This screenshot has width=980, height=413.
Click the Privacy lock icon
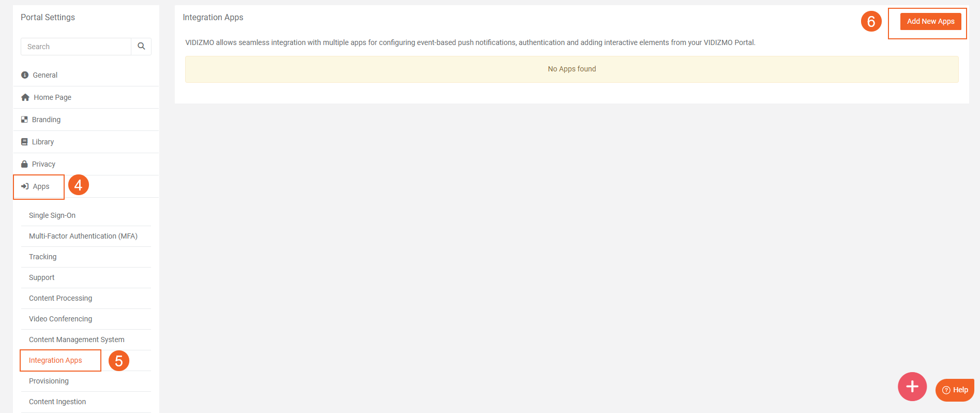pos(24,164)
